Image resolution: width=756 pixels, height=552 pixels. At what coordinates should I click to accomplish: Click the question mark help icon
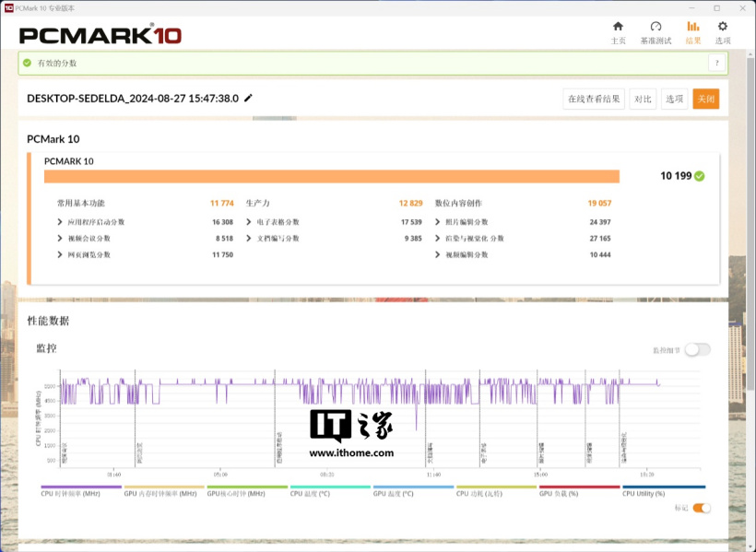click(715, 63)
